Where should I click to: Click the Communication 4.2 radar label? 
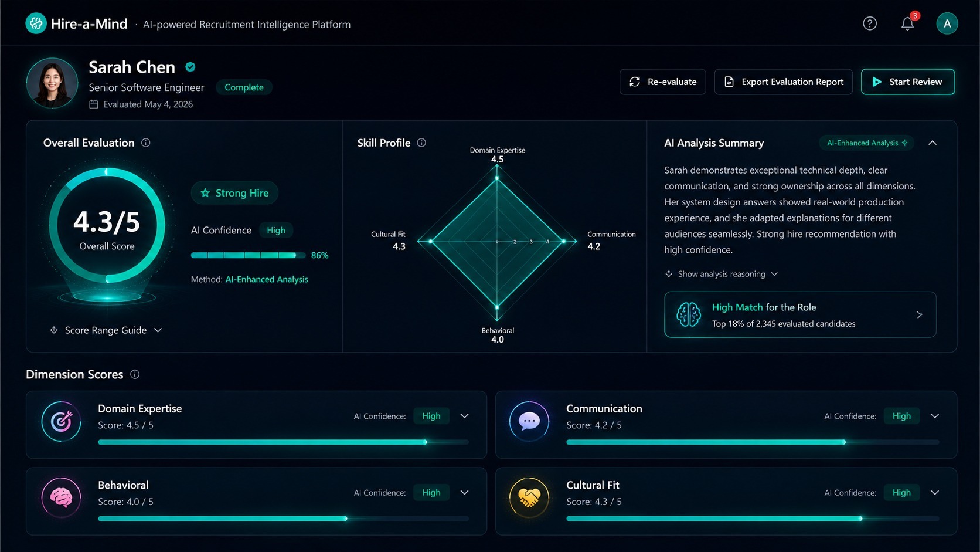611,240
